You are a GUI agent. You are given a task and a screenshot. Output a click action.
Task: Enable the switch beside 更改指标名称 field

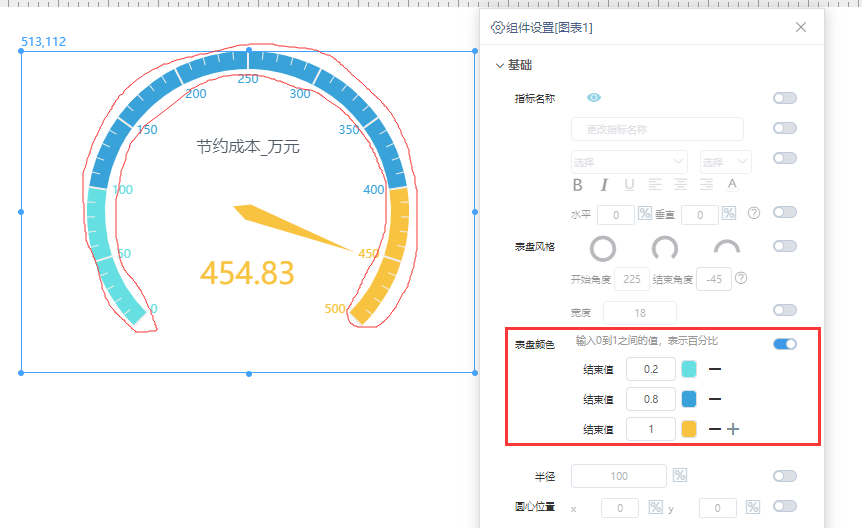point(784,128)
